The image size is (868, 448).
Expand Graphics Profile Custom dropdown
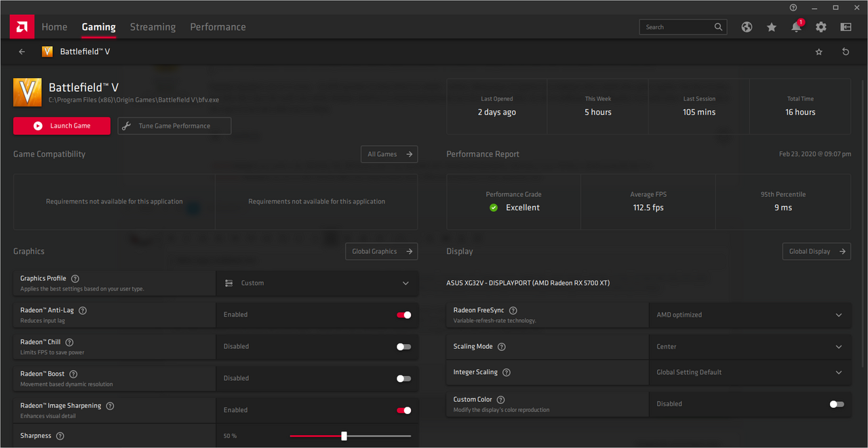point(317,283)
